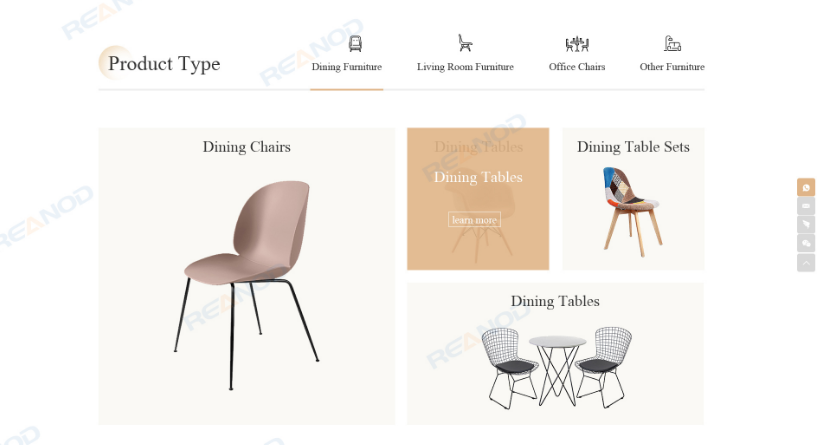Open WhatsApp chat from side floating bar

pyautogui.click(x=806, y=188)
